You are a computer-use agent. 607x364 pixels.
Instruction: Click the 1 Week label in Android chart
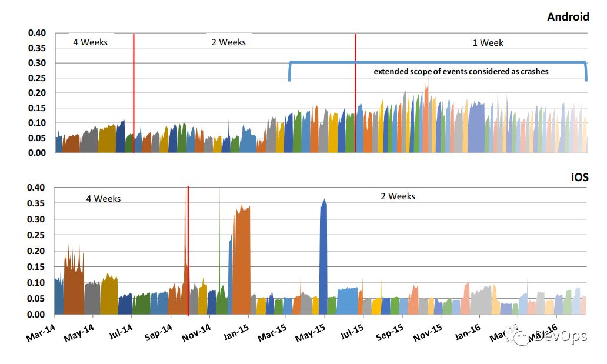point(488,43)
